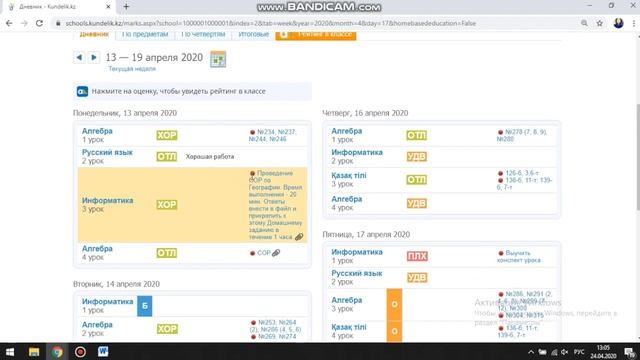Select the Дневник - Kundelik.kz browser tab

pyautogui.click(x=59, y=7)
